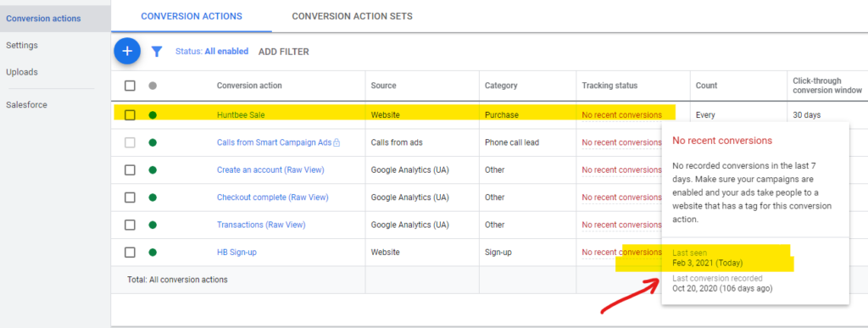
Task: Sort by Tracking status column header
Action: tap(609, 86)
